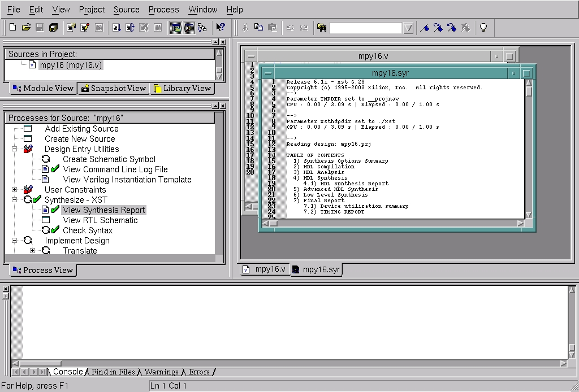The image size is (579, 392).
Task: Click the context help arrow icon
Action: pos(221,27)
